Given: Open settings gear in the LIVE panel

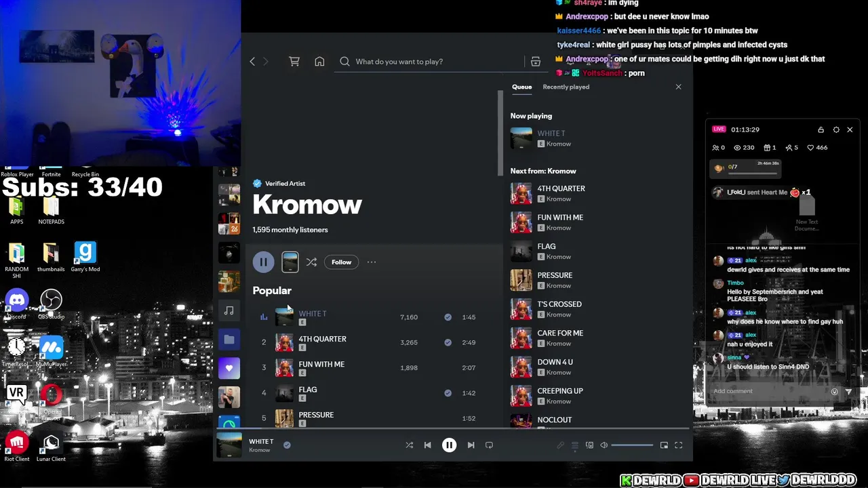Looking at the screenshot, I should (x=836, y=129).
